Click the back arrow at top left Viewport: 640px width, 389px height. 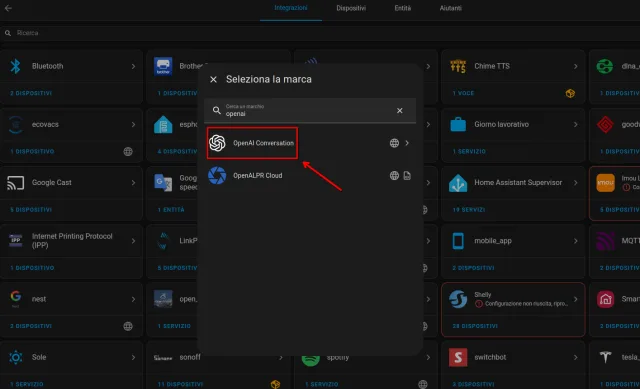point(8,8)
